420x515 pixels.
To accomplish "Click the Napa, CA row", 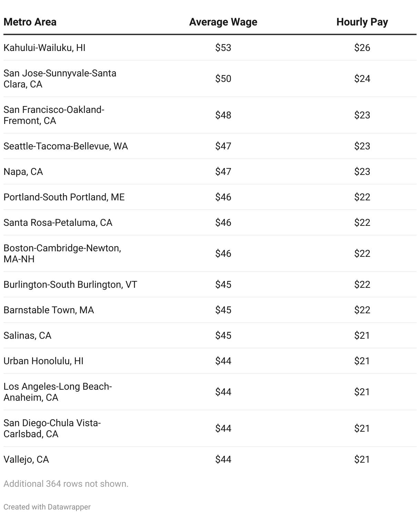I will click(23, 171).
